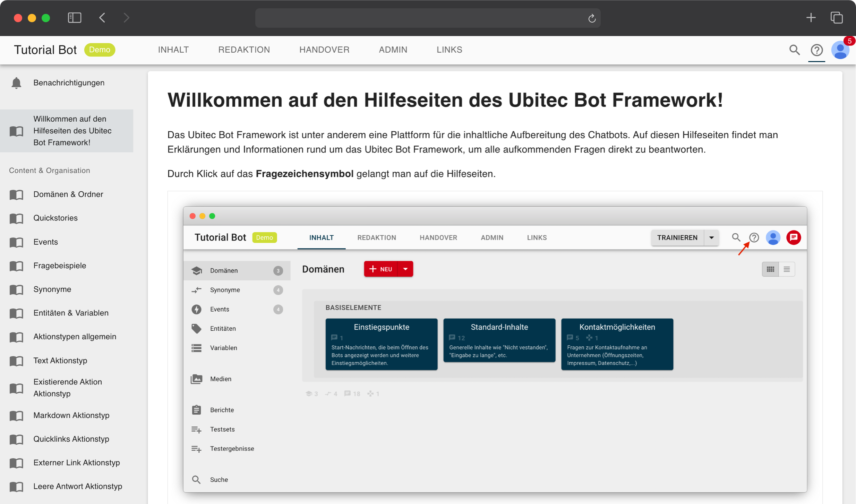Click the book icon beside Externer Link Aktionstyp
This screenshot has height=504, width=856.
(x=16, y=463)
